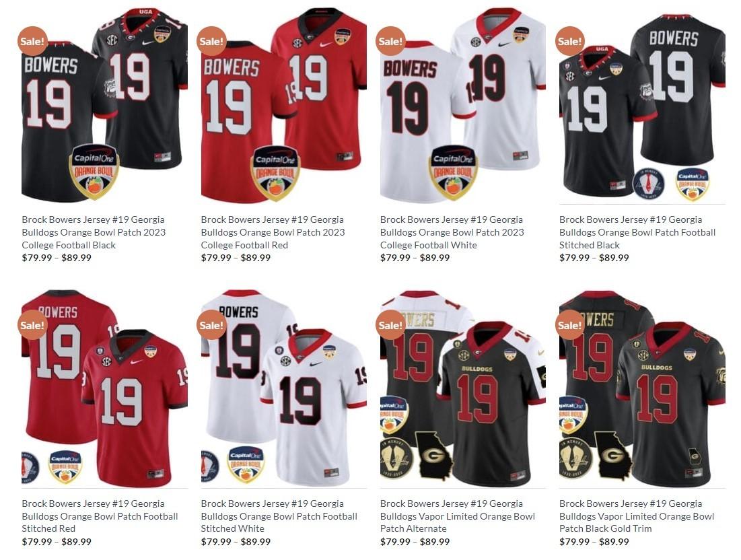The height and width of the screenshot is (560, 741).
Task: Click the Football Stitched White product title
Action: pos(279,516)
